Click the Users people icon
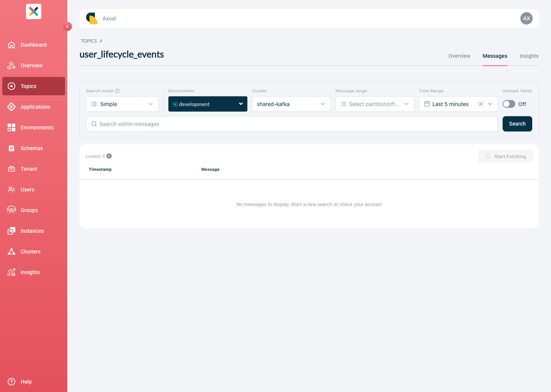This screenshot has height=392, width=551. coord(11,189)
